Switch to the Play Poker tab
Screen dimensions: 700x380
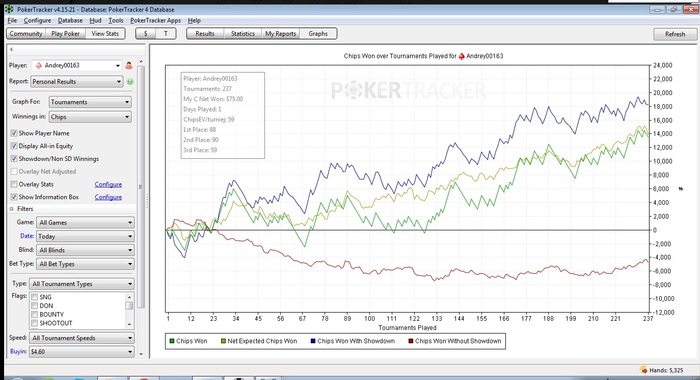[x=66, y=33]
